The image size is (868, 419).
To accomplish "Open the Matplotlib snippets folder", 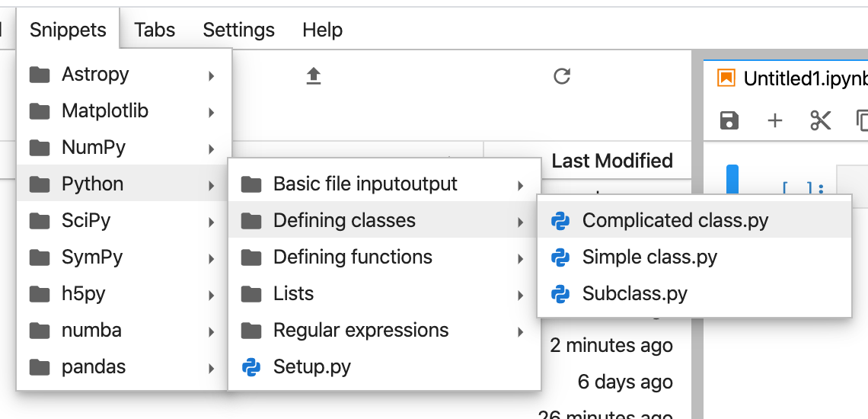I will point(105,111).
